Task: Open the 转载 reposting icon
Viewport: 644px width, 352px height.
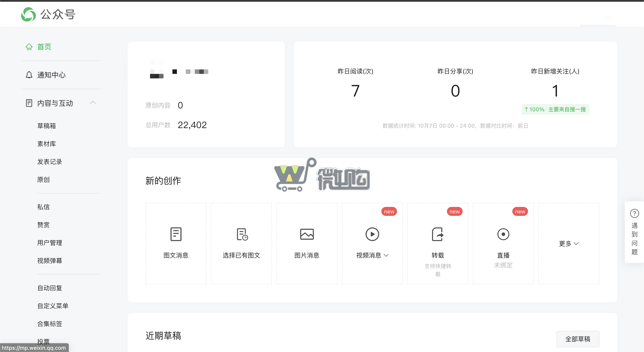Action: point(438,234)
